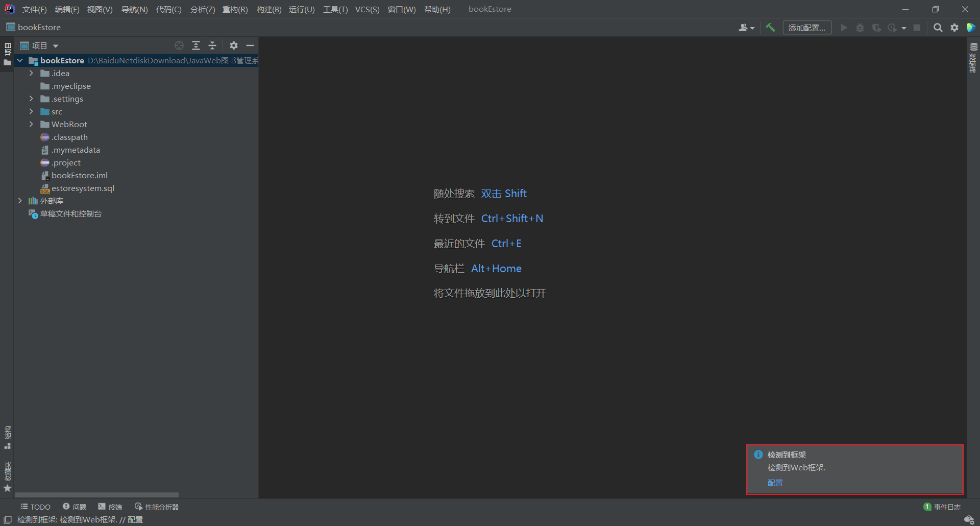Viewport: 980px width, 526px height.
Task: Open the 视图(V) menu
Action: [100, 10]
